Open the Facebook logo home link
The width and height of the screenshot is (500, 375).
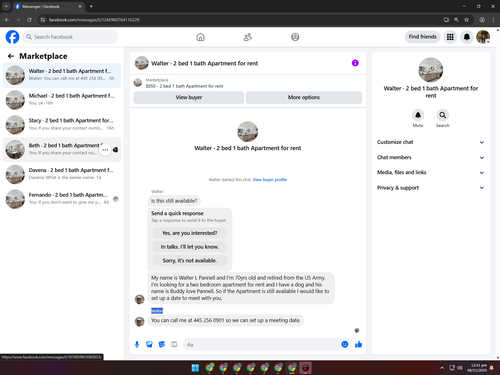tap(12, 37)
